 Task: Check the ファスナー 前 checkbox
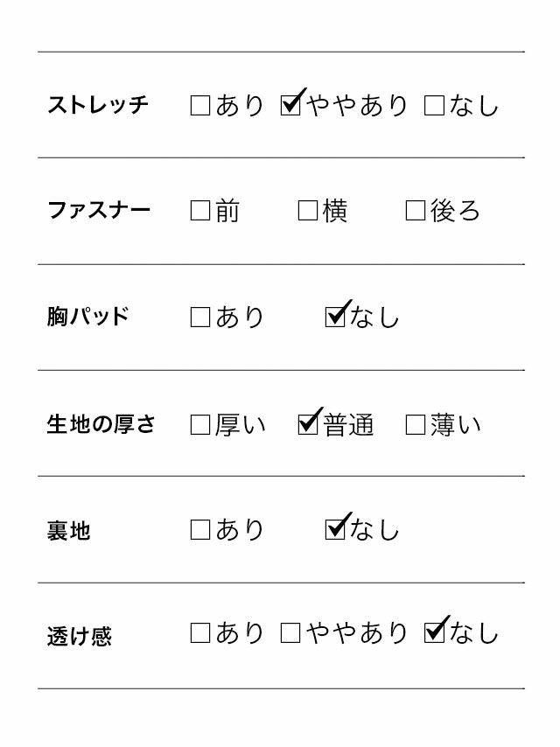(x=200, y=211)
